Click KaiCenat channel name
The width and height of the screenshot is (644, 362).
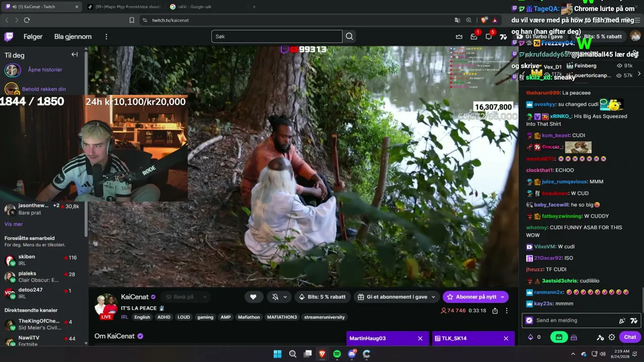[135, 297]
